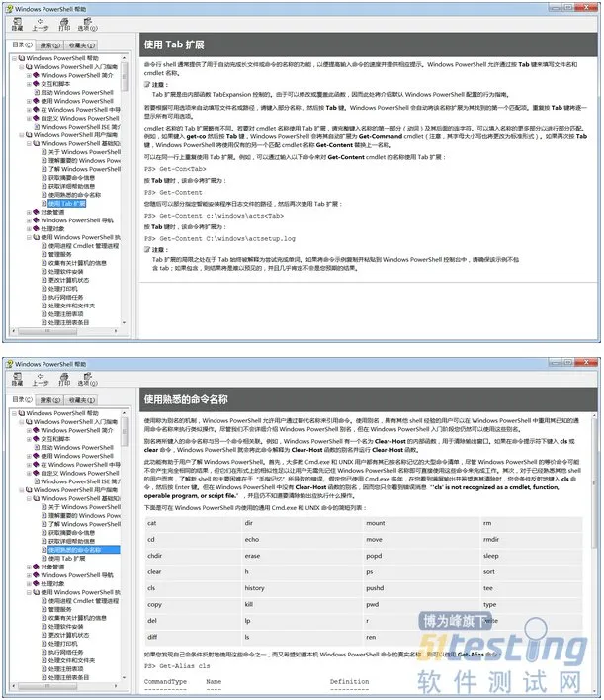Select 目录 tab in 使用熟悉的命令名称 window
Viewport: 604px width, 700px height.
pos(22,400)
